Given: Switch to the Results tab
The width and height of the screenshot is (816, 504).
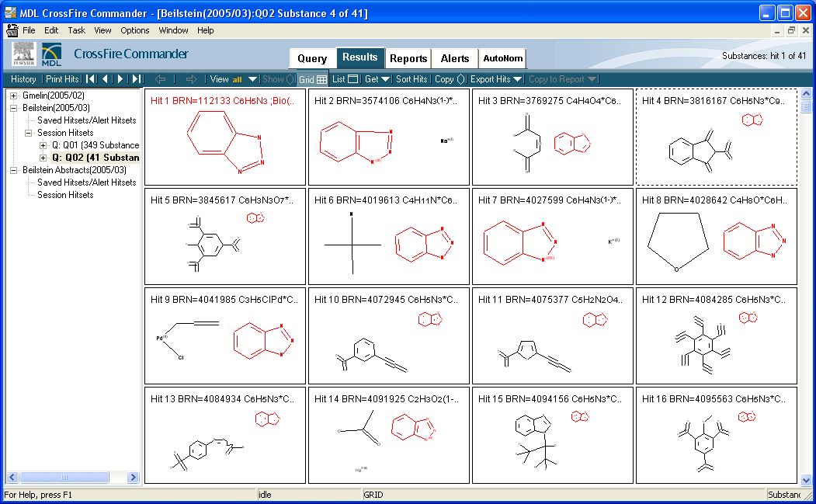Looking at the screenshot, I should (360, 57).
